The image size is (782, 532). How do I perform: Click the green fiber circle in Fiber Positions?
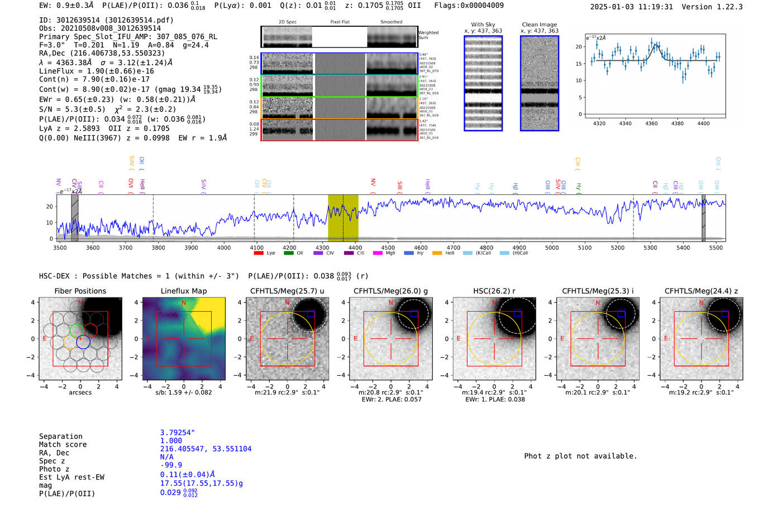point(77,330)
